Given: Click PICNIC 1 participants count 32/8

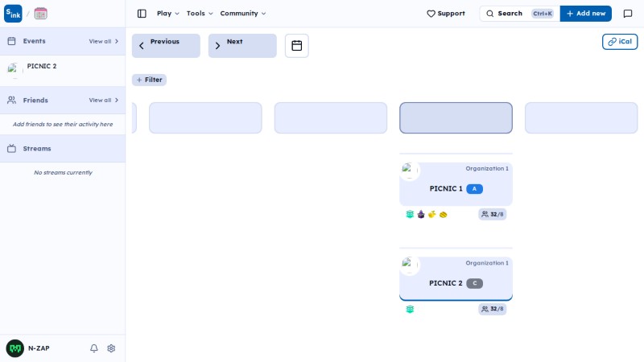Looking at the screenshot, I should pos(492,214).
